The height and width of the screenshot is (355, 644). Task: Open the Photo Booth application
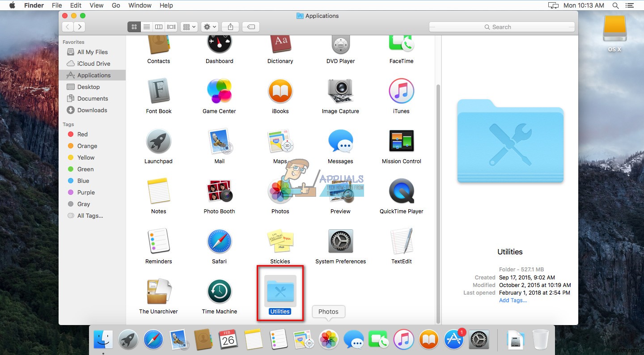click(x=219, y=190)
